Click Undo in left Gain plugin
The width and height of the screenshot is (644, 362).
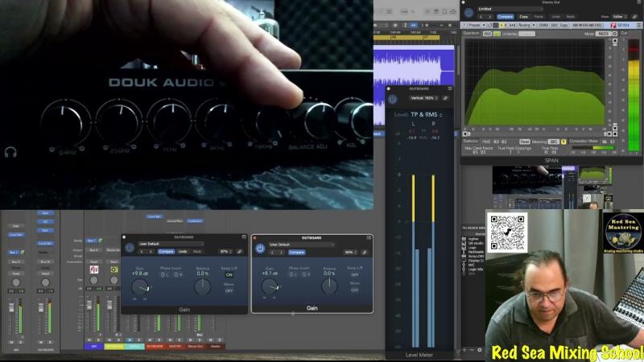point(183,252)
